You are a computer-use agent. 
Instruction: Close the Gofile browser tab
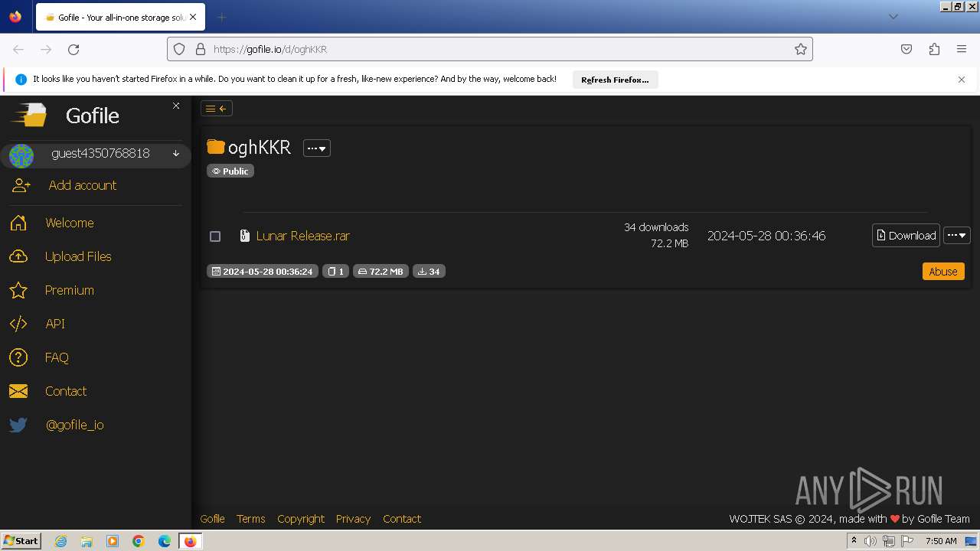[x=193, y=17]
